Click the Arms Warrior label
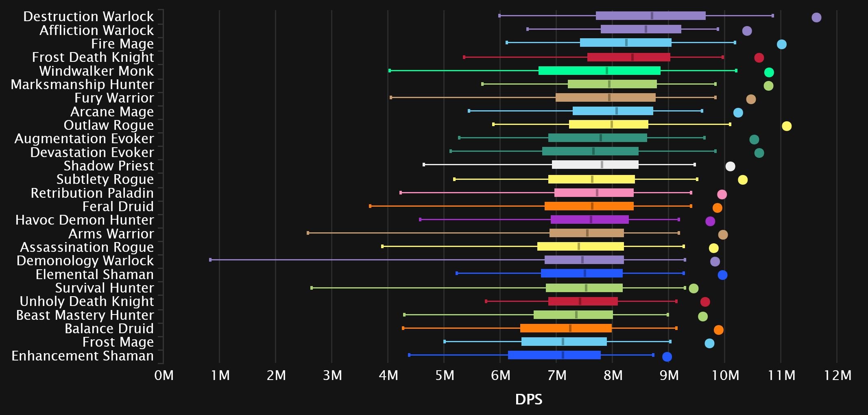Screen dimensions: 868x415 [111, 234]
